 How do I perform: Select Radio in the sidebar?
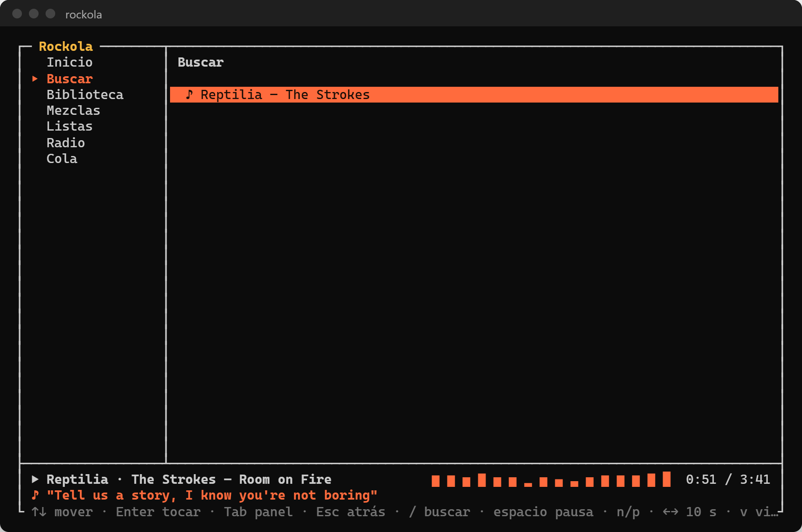coord(66,143)
